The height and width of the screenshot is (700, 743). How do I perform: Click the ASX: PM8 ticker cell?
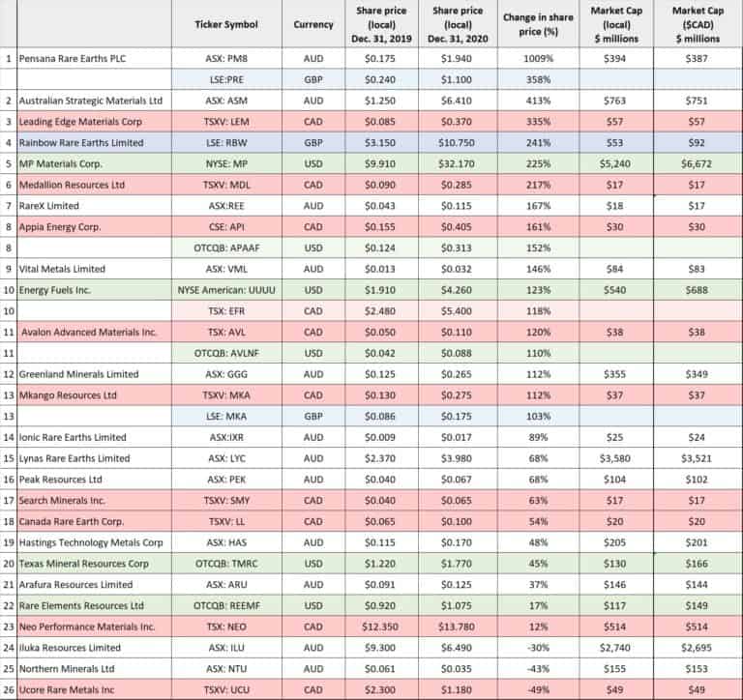[226, 58]
